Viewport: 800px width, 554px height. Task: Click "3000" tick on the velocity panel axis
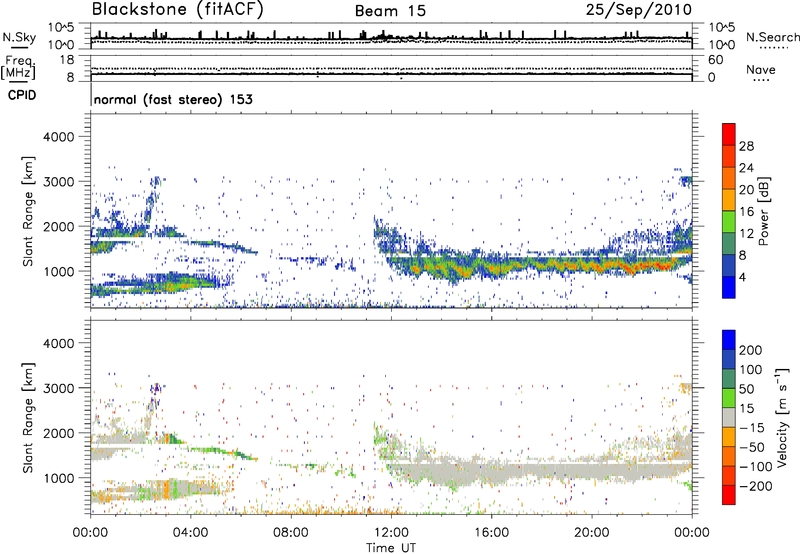(58, 388)
